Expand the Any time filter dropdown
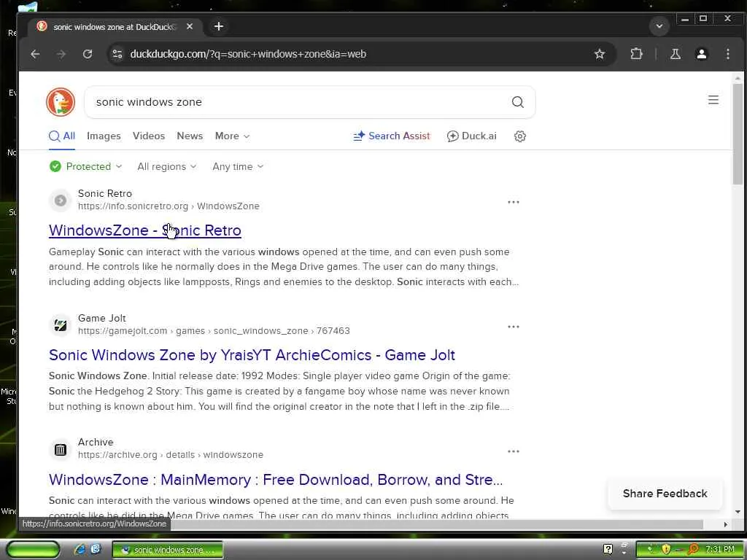Image resolution: width=747 pixels, height=560 pixels. (x=238, y=167)
